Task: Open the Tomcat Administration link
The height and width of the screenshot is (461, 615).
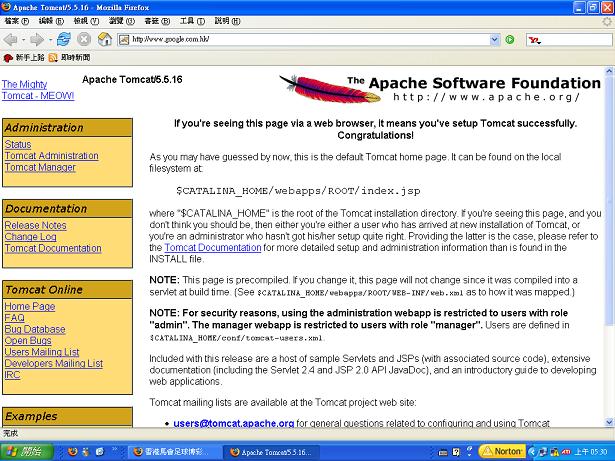Action: [51, 156]
